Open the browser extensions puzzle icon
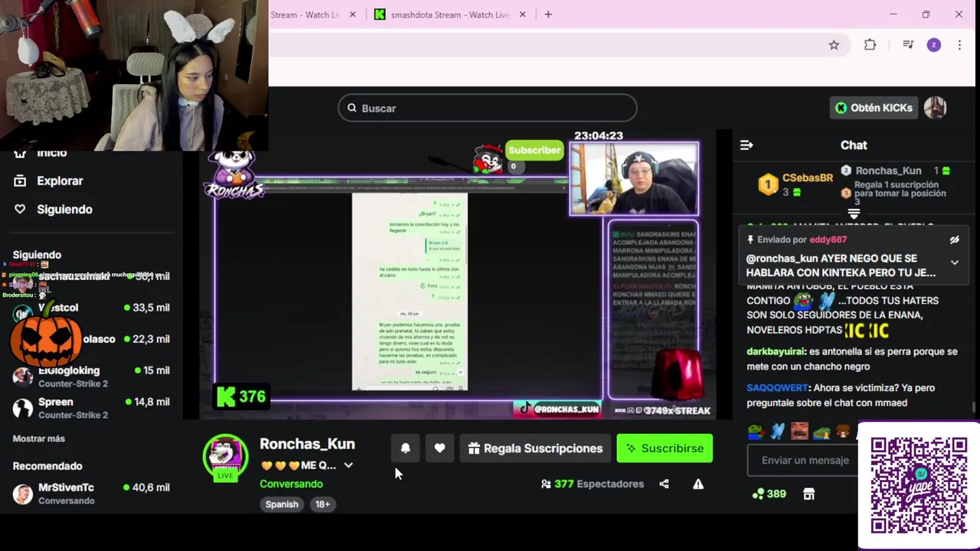980x551 pixels. 870,45
